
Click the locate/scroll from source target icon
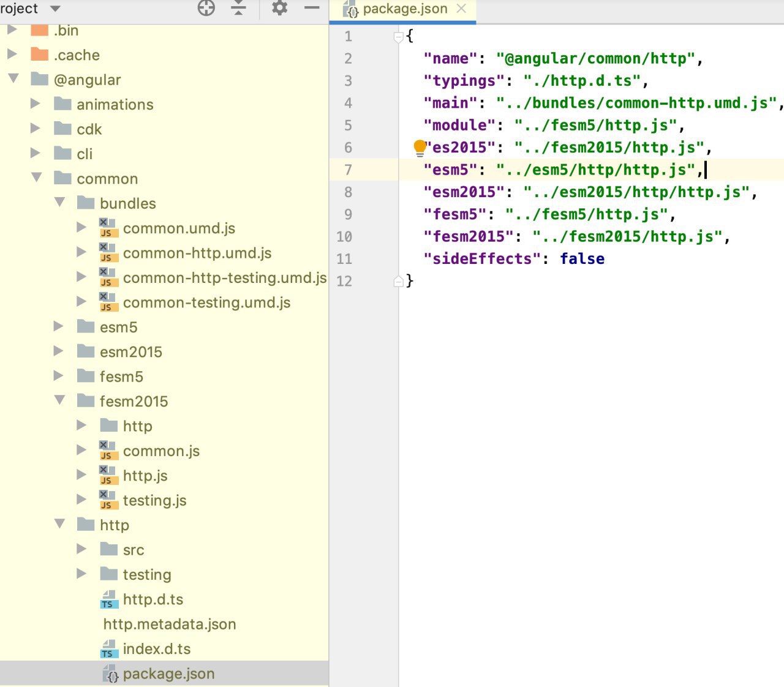(206, 8)
